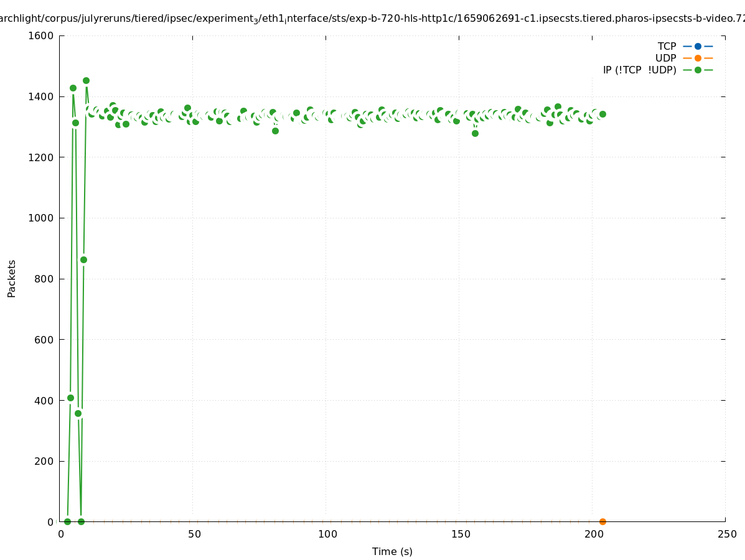The height and width of the screenshot is (560, 745).
Task: Click the orange UDP data point at the end of the x-axis
Action: pos(602,521)
